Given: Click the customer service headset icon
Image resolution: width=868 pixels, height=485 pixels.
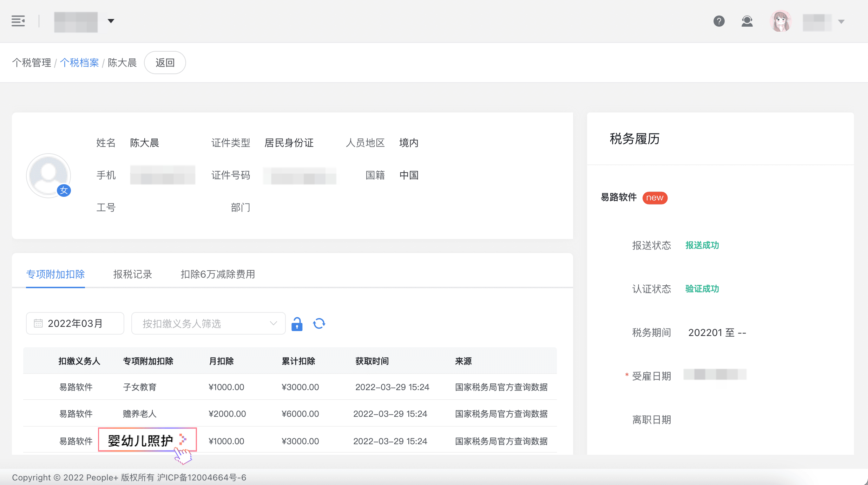Looking at the screenshot, I should point(747,21).
